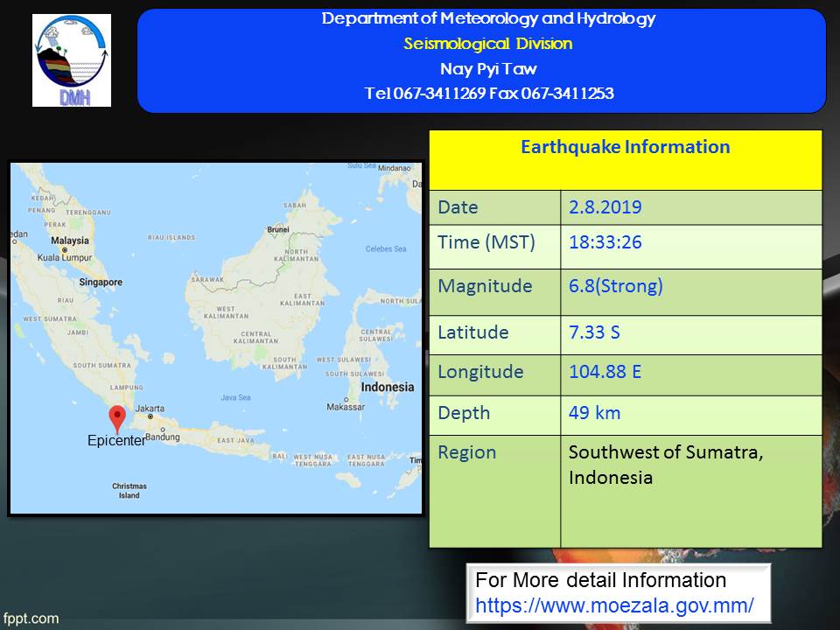The width and height of the screenshot is (840, 630).
Task: Select the longitude value '104.88 E'
Action: pos(605,372)
